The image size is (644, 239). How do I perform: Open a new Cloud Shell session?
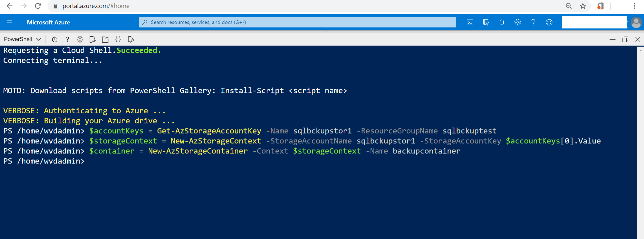click(105, 39)
